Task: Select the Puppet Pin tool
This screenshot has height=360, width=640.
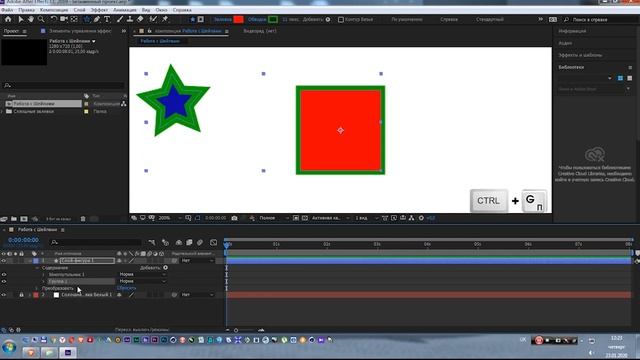Action: [165, 19]
